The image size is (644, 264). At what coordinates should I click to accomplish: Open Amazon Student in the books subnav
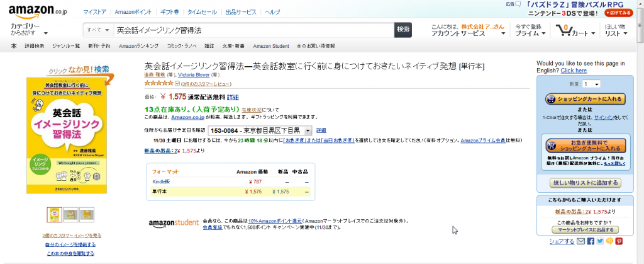pos(271,45)
